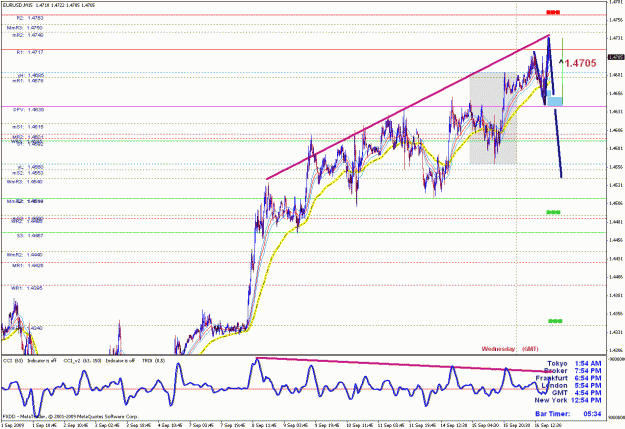Click the CCI (63) indicator label
The height and width of the screenshot is (429, 625).
click(x=13, y=361)
